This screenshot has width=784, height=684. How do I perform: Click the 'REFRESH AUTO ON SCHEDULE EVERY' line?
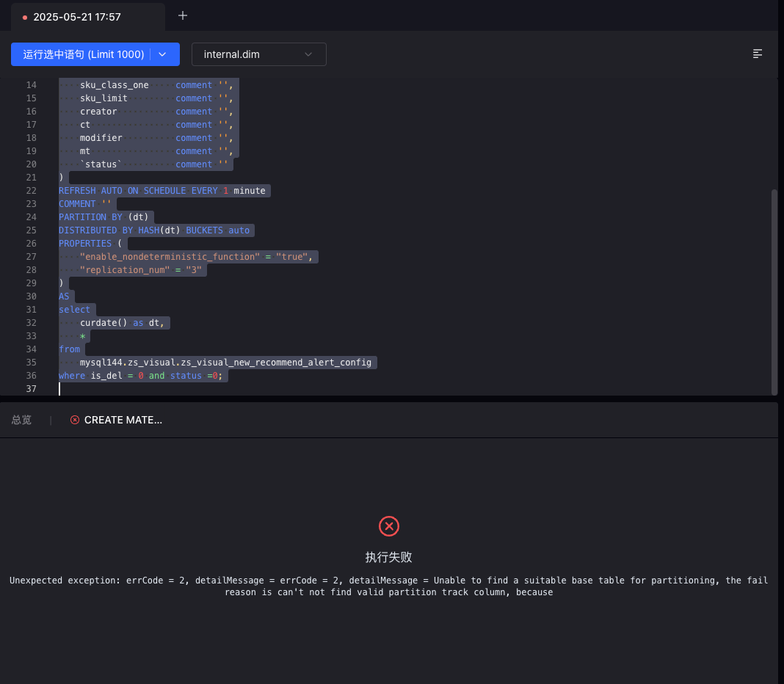162,191
